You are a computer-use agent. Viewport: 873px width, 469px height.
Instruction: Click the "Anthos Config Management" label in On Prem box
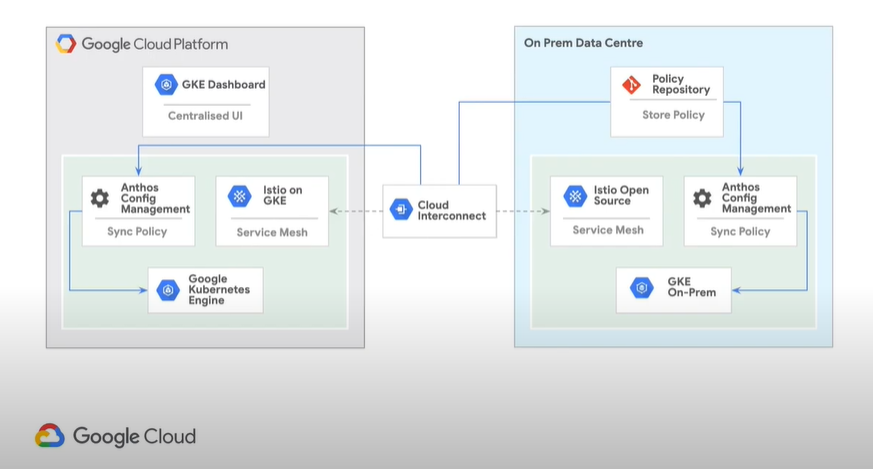click(x=756, y=198)
